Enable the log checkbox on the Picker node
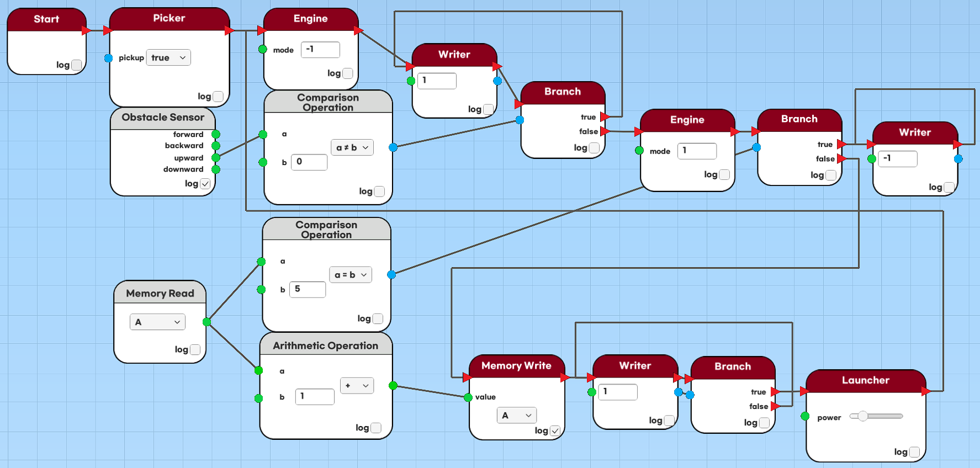 tap(218, 97)
